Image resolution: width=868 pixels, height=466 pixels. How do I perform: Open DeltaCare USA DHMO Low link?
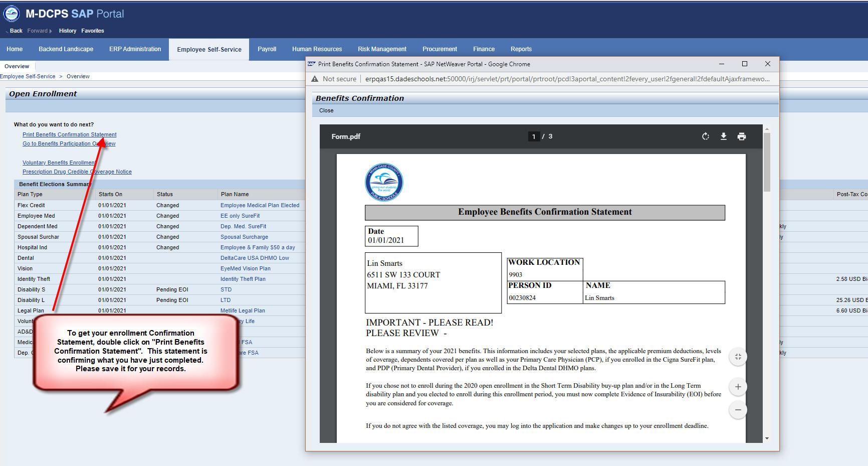click(x=255, y=258)
